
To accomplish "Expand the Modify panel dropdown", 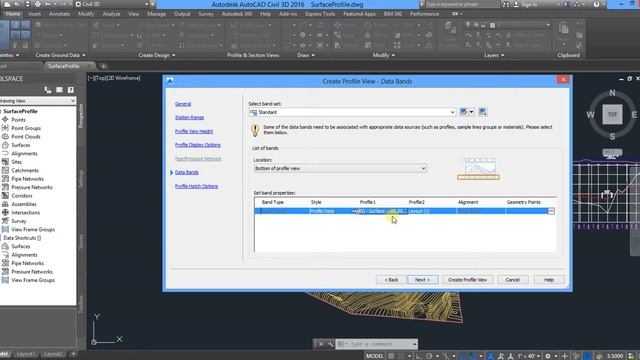I will [383, 55].
